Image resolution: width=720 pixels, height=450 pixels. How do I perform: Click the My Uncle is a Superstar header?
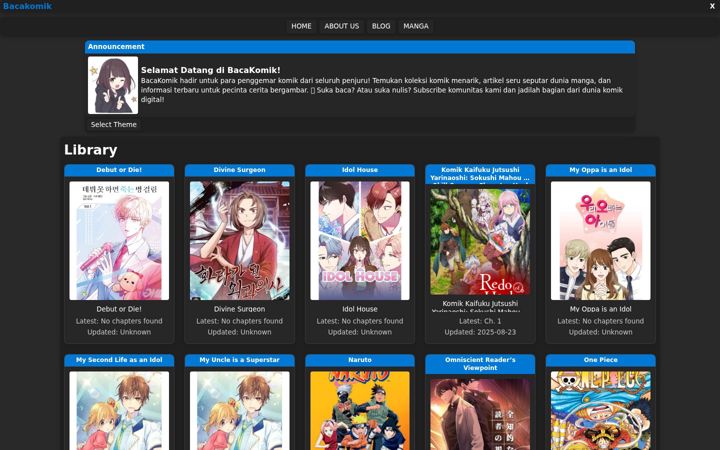[x=240, y=360]
